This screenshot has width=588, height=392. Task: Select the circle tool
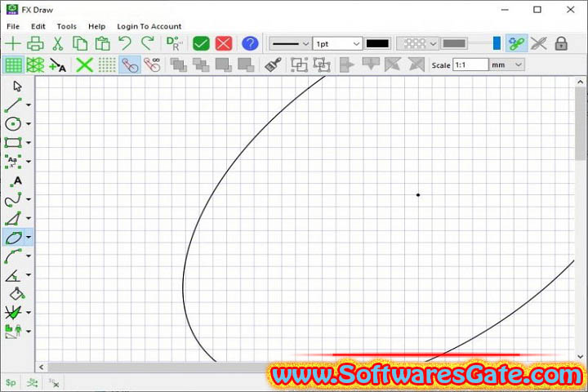(13, 124)
